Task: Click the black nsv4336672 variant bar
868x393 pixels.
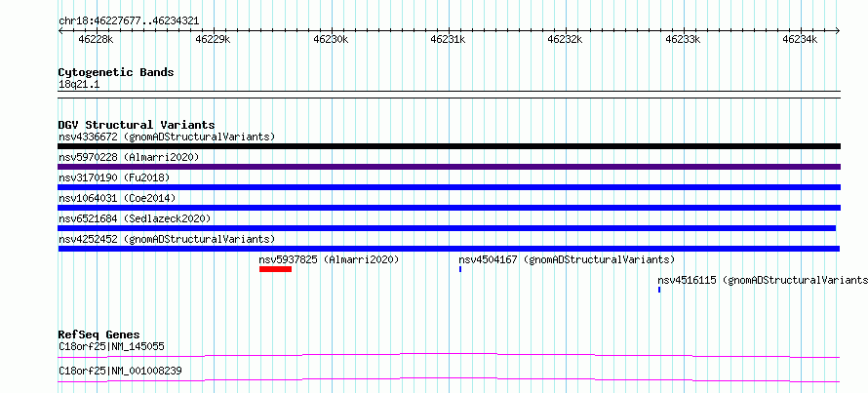Action: 449,146
